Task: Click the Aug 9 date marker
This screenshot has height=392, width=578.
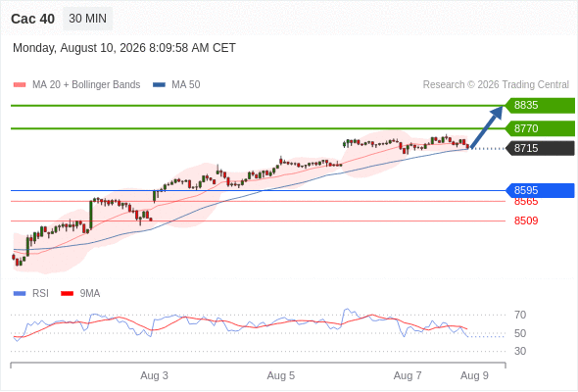Action: (x=474, y=375)
